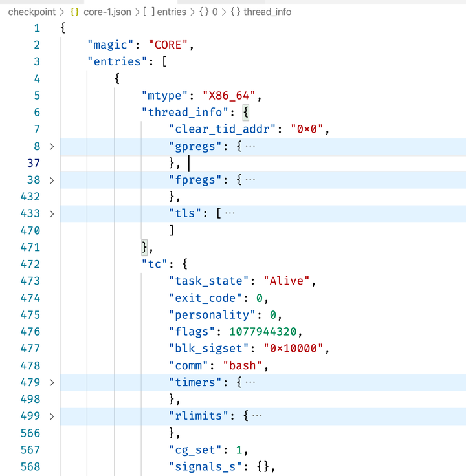
Task: Select the entries breadcrumb segment
Action: (x=172, y=12)
